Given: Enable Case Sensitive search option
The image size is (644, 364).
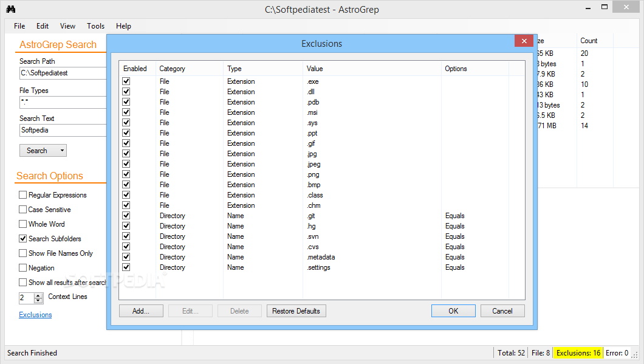Looking at the screenshot, I should point(23,210).
